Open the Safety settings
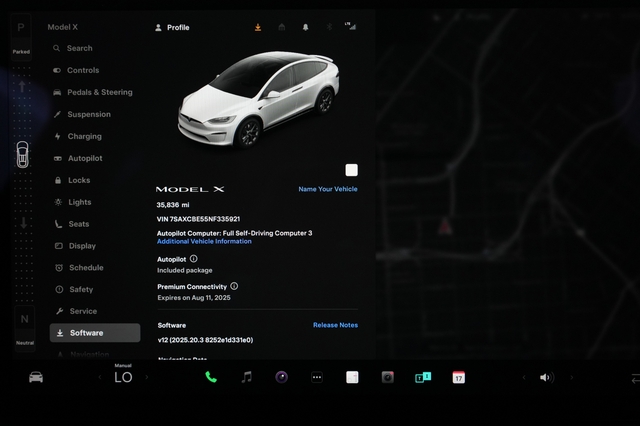Screen dimensions: 640x426 click(x=74, y=289)
